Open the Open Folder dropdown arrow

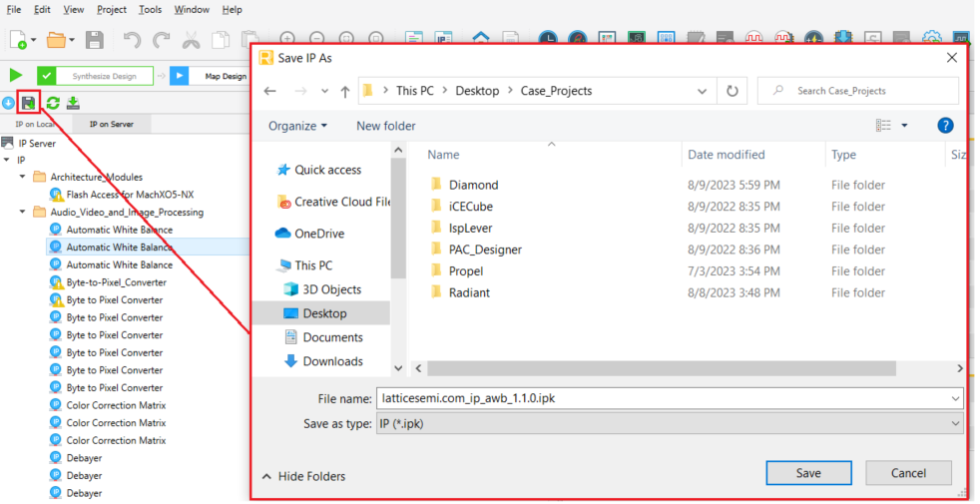click(72, 41)
